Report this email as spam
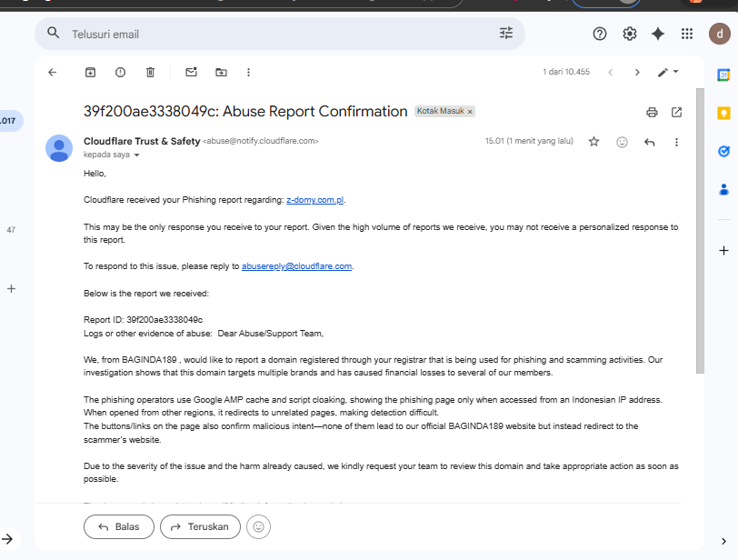Viewport: 738px width, 560px height. point(121,72)
